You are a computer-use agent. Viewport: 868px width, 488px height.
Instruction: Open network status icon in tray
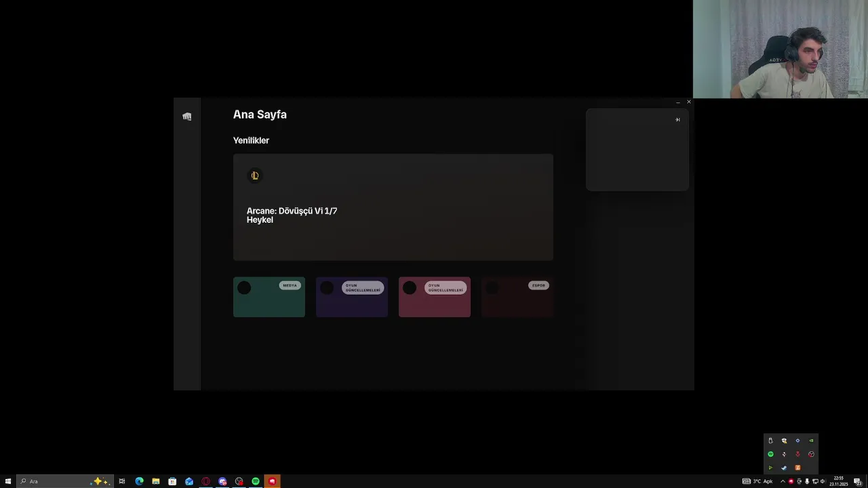pyautogui.click(x=815, y=481)
